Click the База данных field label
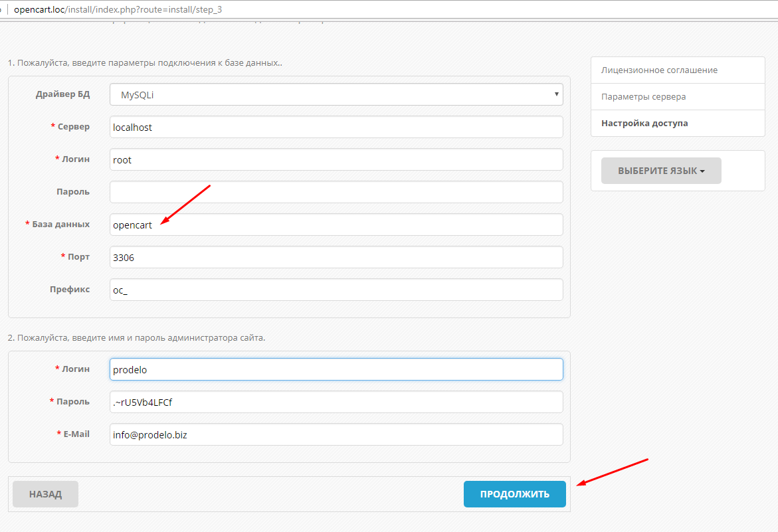Image resolution: width=778 pixels, height=532 pixels. [60, 224]
